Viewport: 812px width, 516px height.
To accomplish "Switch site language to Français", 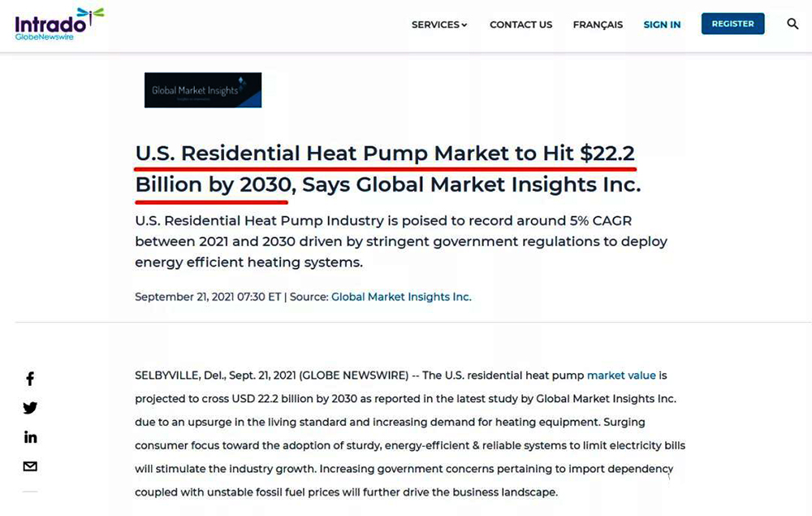I will coord(598,24).
